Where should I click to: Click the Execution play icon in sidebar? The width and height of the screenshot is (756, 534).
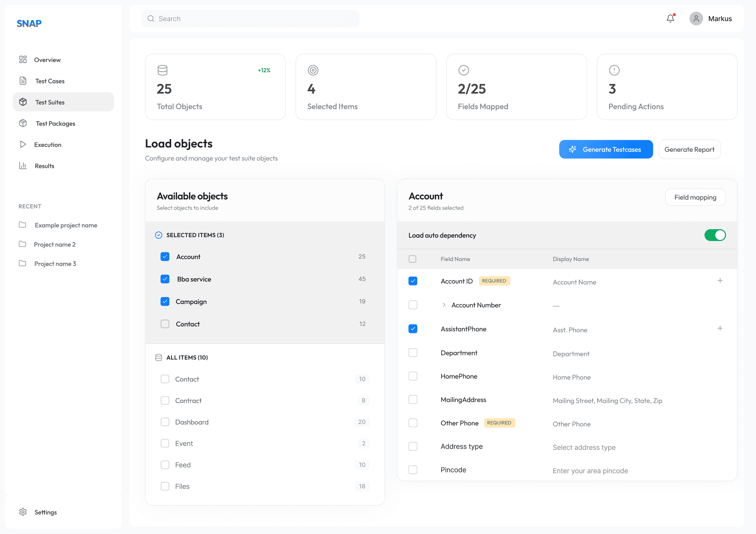click(23, 145)
